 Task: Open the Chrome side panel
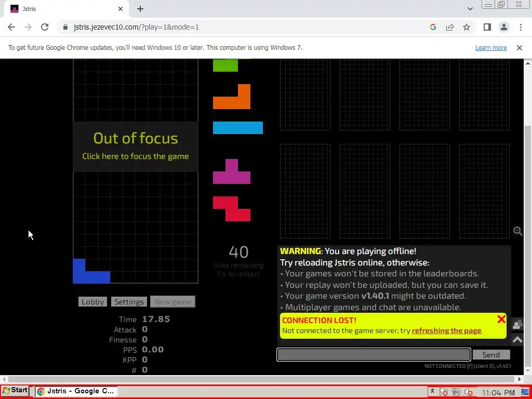[x=487, y=27]
